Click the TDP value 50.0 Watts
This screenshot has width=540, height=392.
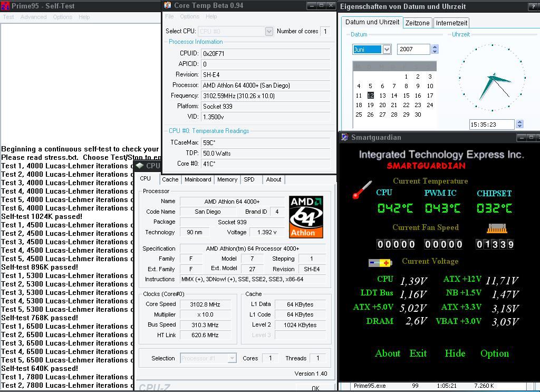point(266,154)
